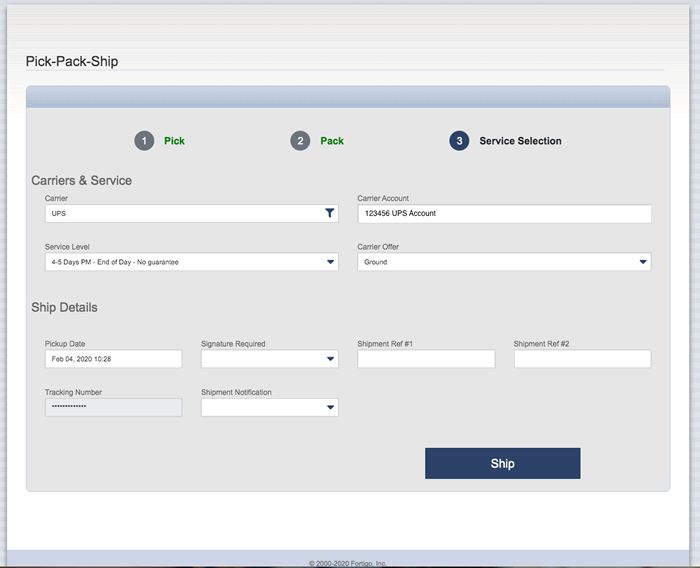
Task: Click step 3 circle icon for Service Selection
Action: 459,141
